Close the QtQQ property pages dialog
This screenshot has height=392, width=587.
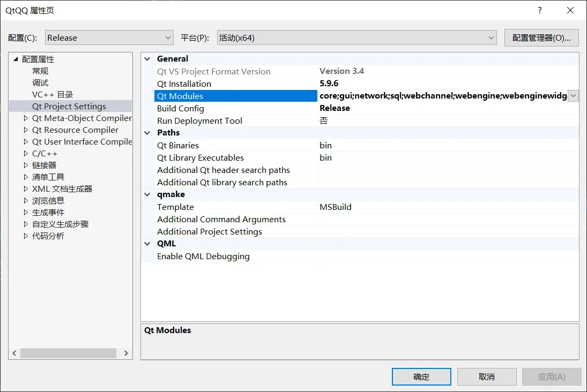click(x=570, y=10)
